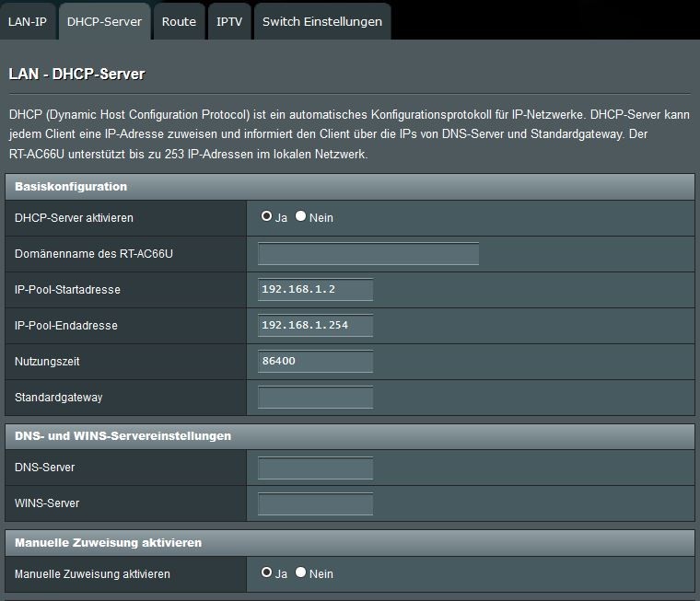This screenshot has width=700, height=601.
Task: Click the Manuelle Zuweisung aktivieren section header
Action: 350,542
